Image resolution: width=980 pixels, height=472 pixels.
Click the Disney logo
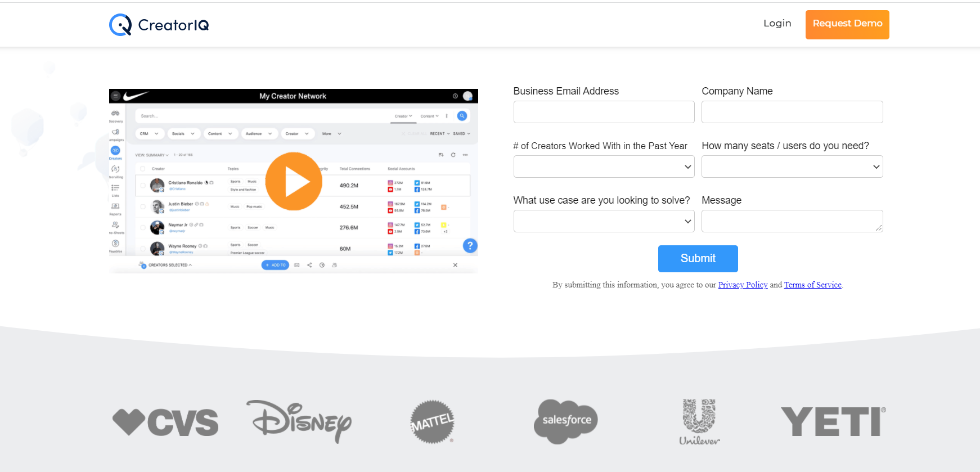click(299, 421)
